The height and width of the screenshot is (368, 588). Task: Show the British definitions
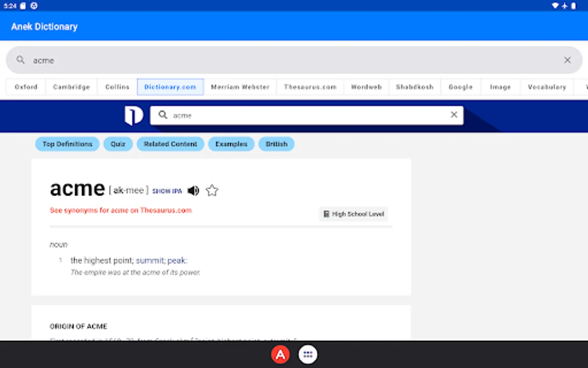point(276,144)
